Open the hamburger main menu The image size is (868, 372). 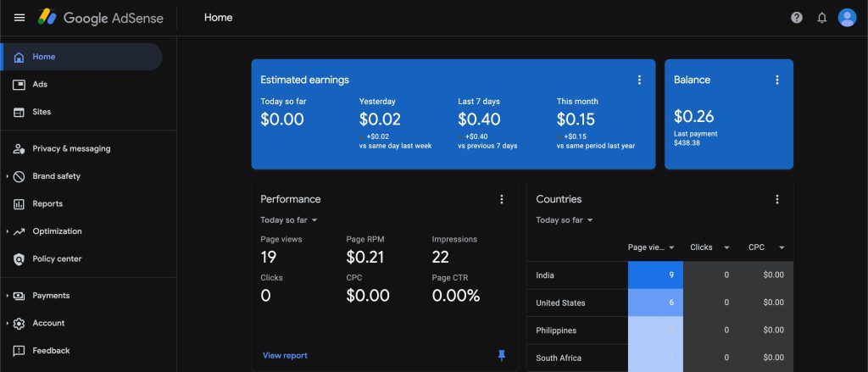pyautogui.click(x=19, y=18)
